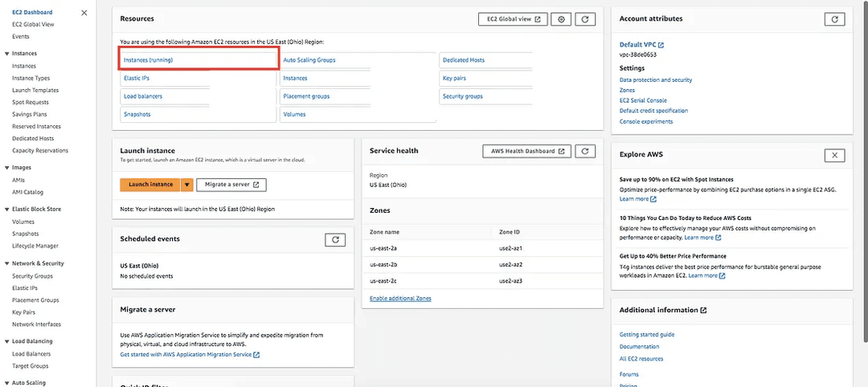Screen dimensions: 868x387
Task: Collapse the Elastic Block Store section
Action: 7,210
